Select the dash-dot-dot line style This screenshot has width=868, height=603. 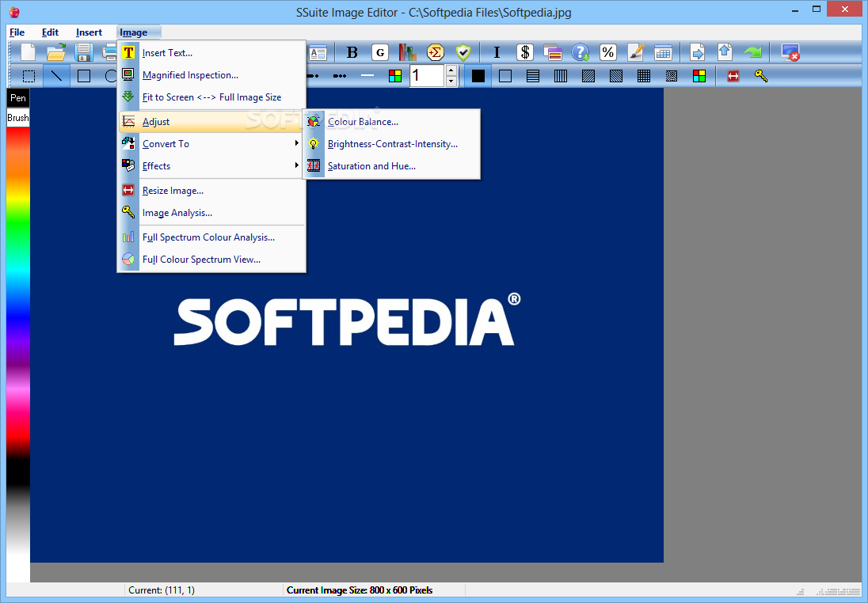pos(339,76)
